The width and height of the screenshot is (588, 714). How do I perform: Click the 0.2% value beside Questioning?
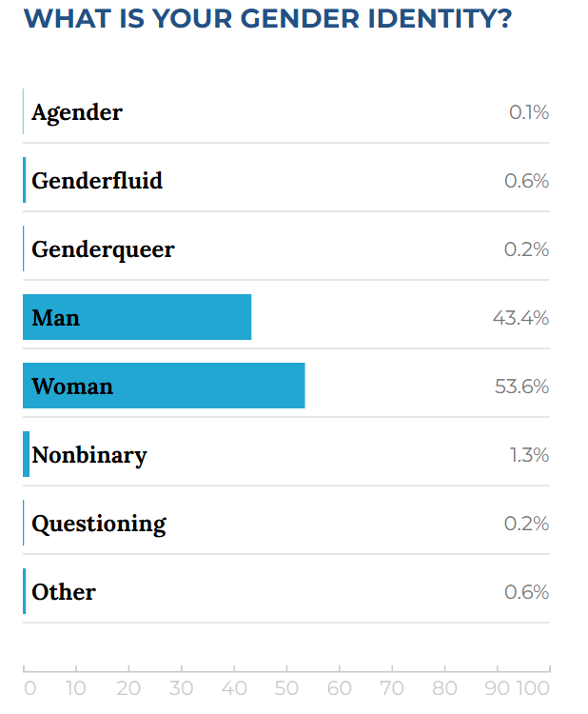[526, 524]
